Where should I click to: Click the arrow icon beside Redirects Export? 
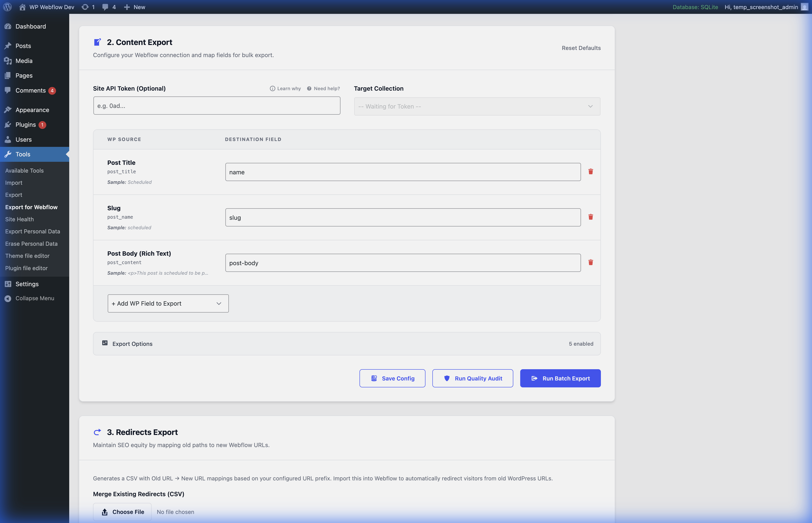pos(98,432)
